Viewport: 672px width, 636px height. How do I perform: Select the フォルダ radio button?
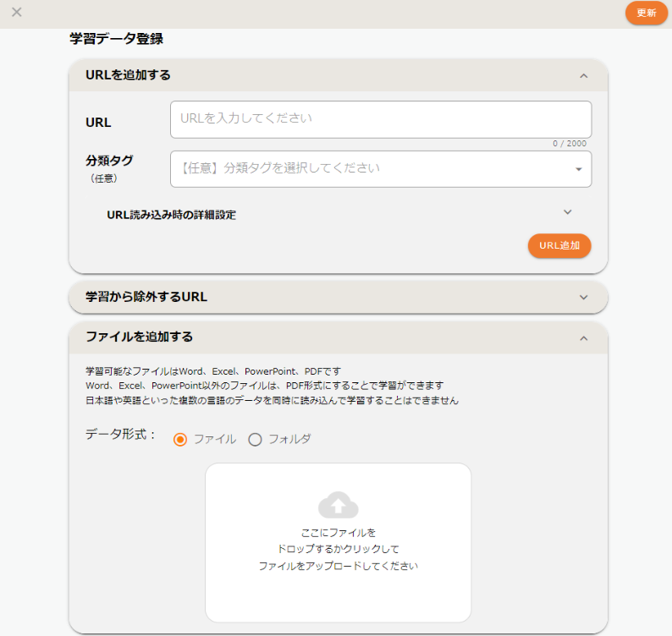coord(255,440)
